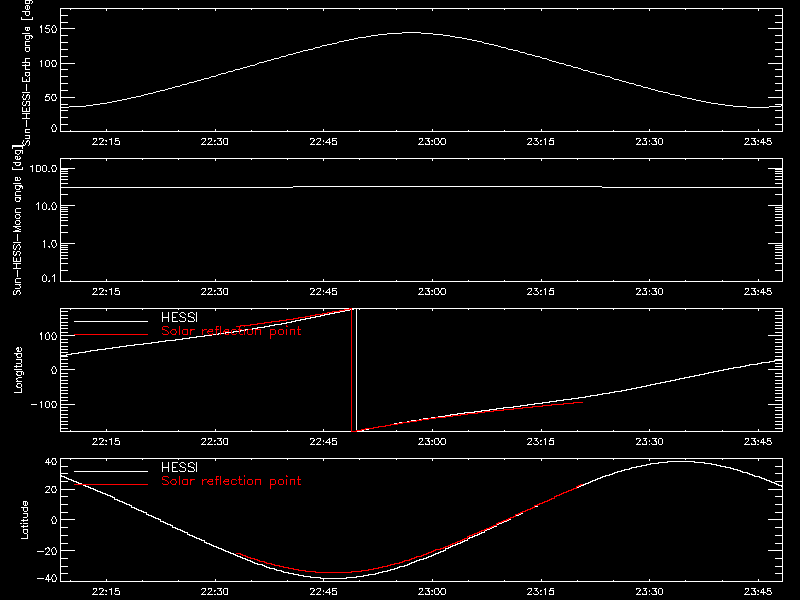Select Solar reflection point legend in Latitude plot
The height and width of the screenshot is (600, 800).
(x=231, y=481)
